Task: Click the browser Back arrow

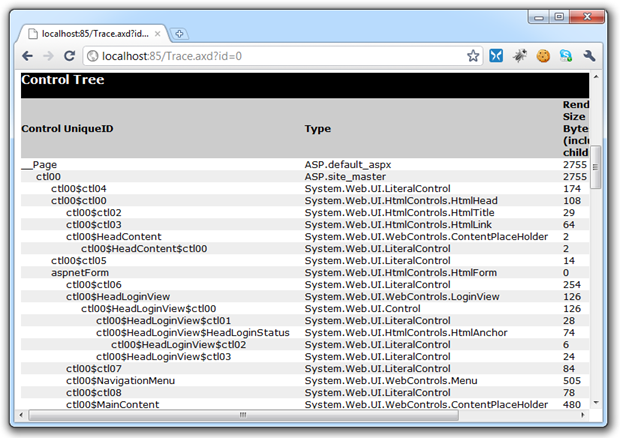Action: (x=27, y=56)
